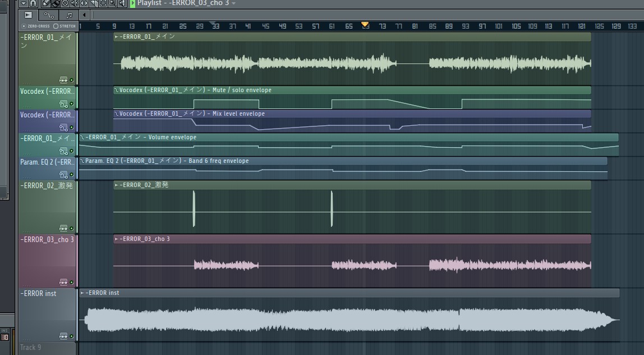The height and width of the screenshot is (355, 644).
Task: Click automation icon on Param. EQ 2 track header
Action: tap(63, 175)
